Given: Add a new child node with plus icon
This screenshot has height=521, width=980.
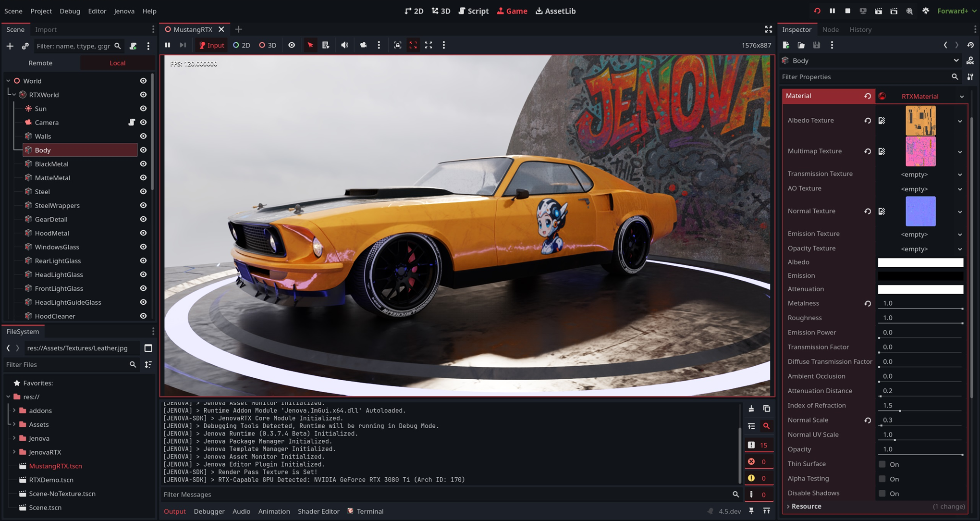Looking at the screenshot, I should (x=10, y=46).
